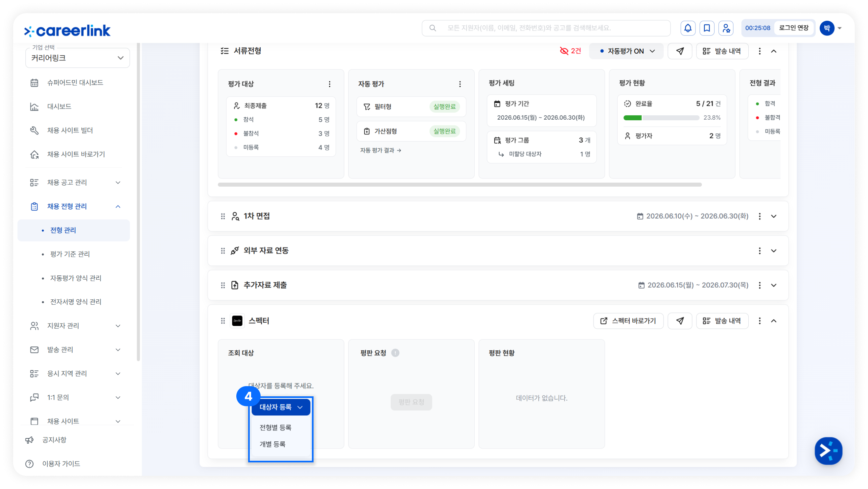Click the 평판 요청 button
868x489 pixels.
tap(411, 402)
